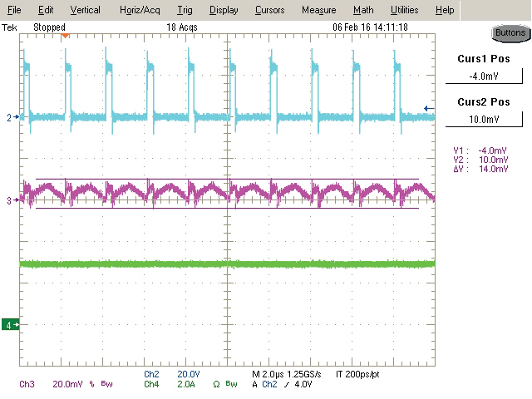
Task: Open the Utilities menu
Action: pos(405,10)
